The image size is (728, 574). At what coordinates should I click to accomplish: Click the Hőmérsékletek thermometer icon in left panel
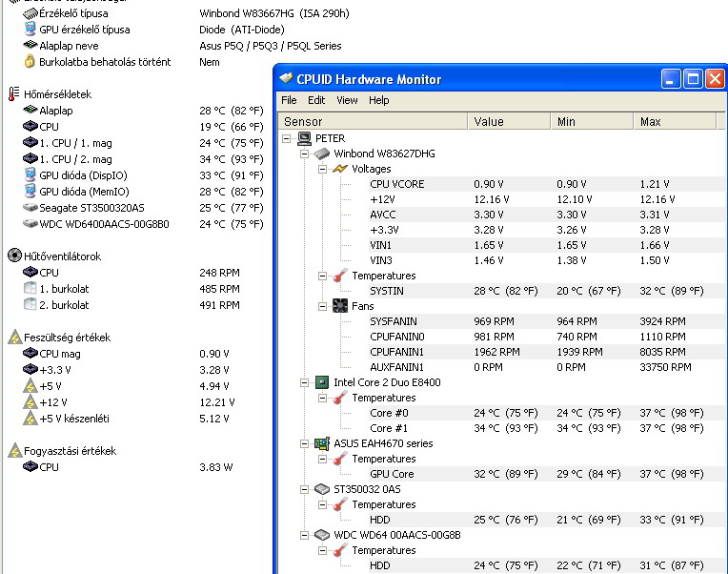coord(14,94)
